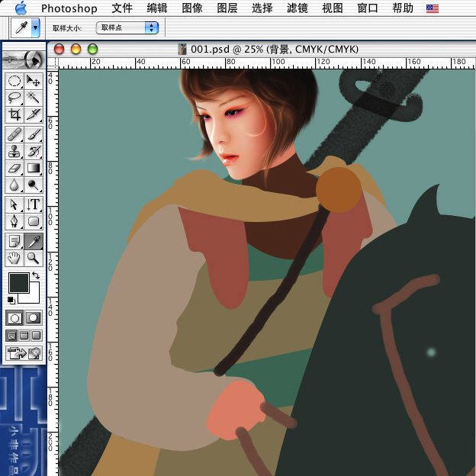Reset to default foreground and background colors
This screenshot has width=476, height=476.
point(11,301)
